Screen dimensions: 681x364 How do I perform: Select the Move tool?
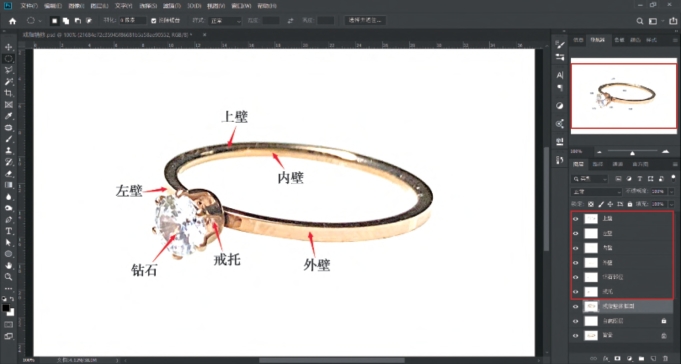8,47
